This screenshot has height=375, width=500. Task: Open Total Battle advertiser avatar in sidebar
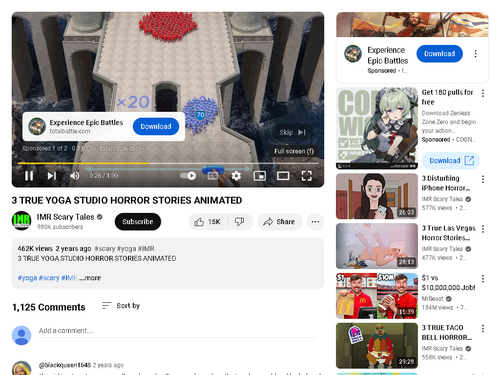353,54
